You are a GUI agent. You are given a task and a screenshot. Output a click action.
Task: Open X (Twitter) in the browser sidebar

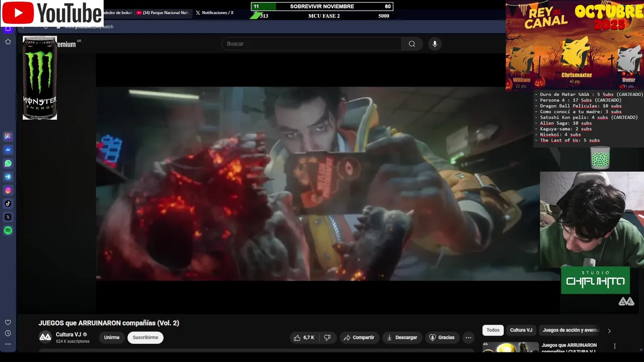(x=8, y=217)
